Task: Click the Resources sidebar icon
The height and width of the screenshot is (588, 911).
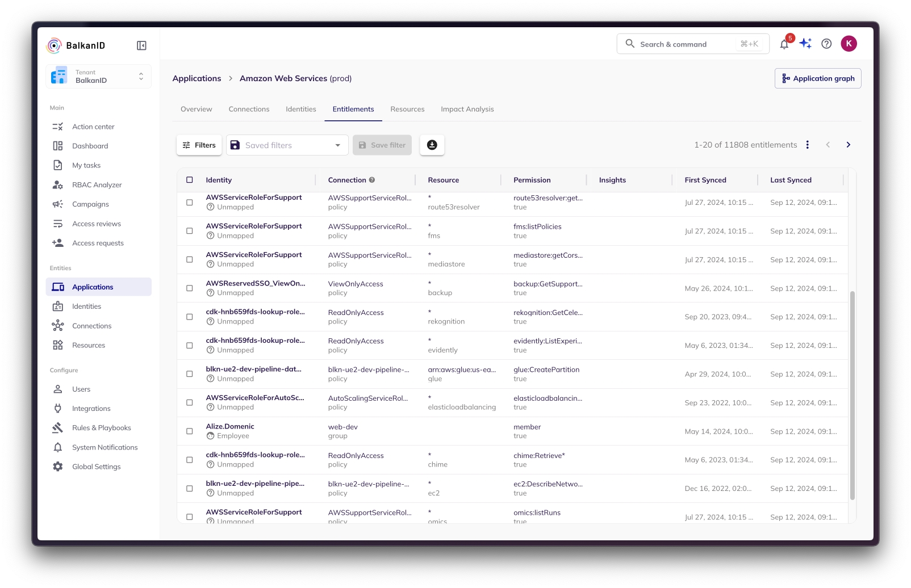Action: point(58,345)
